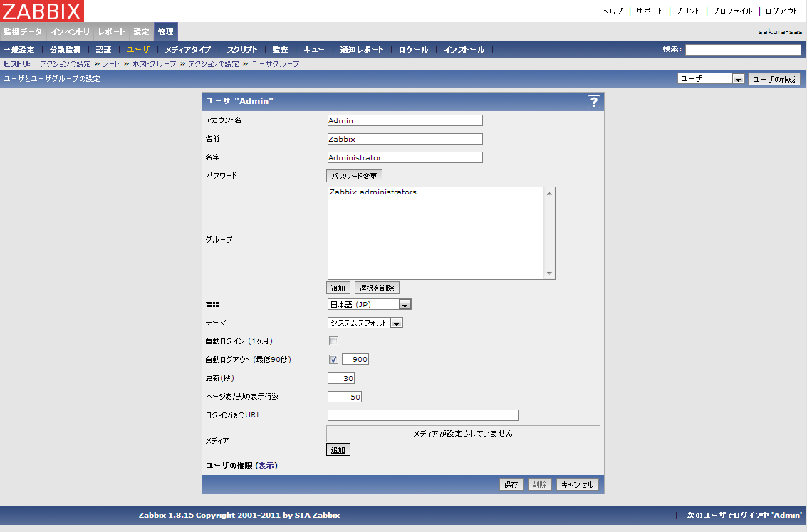The image size is (807, 532).
Task: Select the メディアタイプ submenu item
Action: (x=188, y=50)
